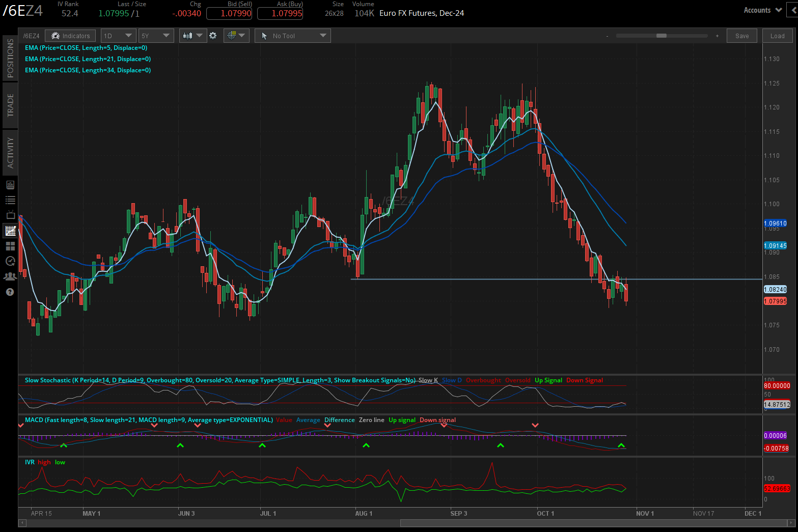
Task: Open chart settings via the gear icon
Action: click(x=213, y=35)
